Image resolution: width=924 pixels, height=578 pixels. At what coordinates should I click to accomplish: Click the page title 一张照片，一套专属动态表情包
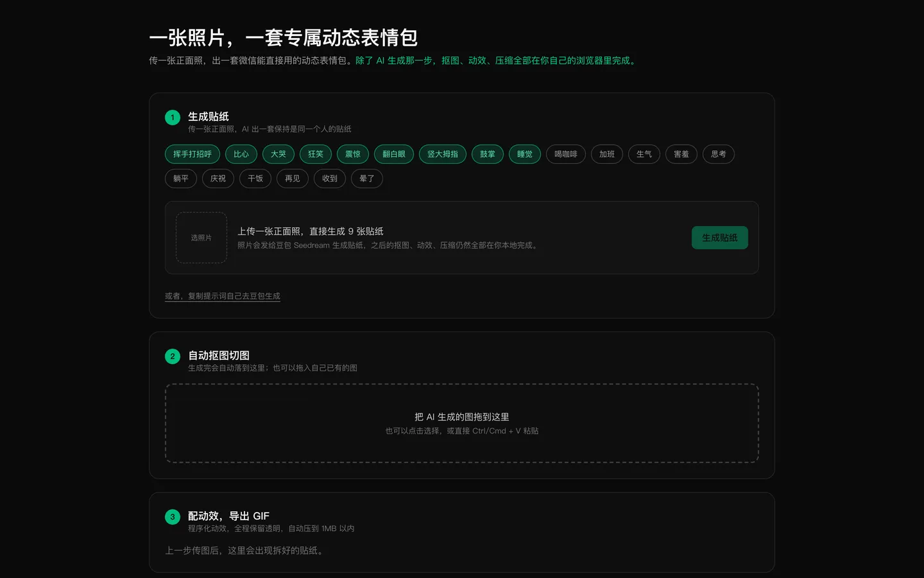(x=284, y=38)
